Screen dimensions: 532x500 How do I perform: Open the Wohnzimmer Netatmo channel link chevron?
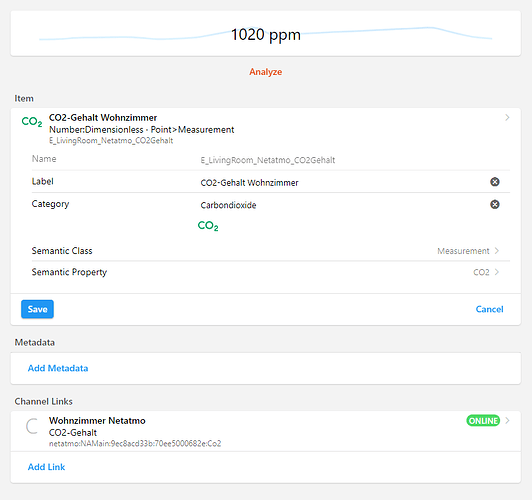(507, 421)
